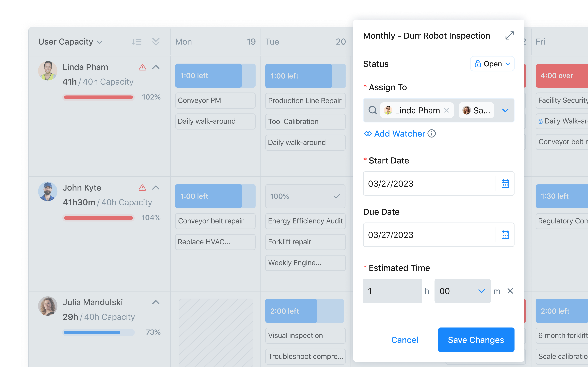The height and width of the screenshot is (367, 588).
Task: Click the sort order icon in User Capacity header
Action: 137,42
